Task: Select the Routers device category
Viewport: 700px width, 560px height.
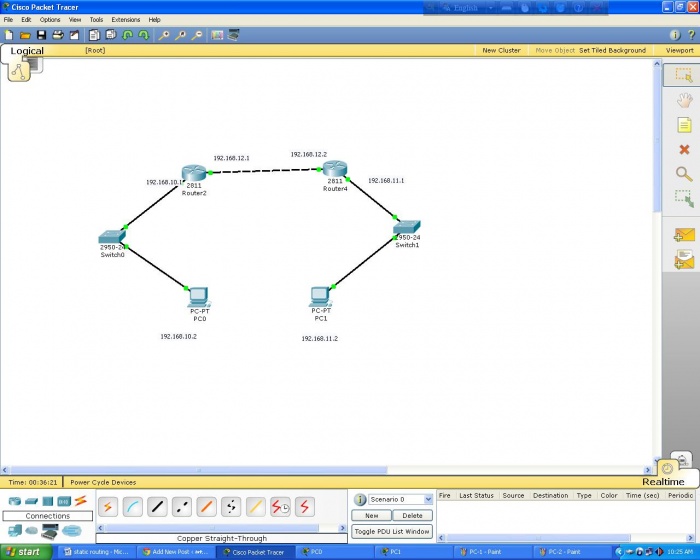Action: 15,501
